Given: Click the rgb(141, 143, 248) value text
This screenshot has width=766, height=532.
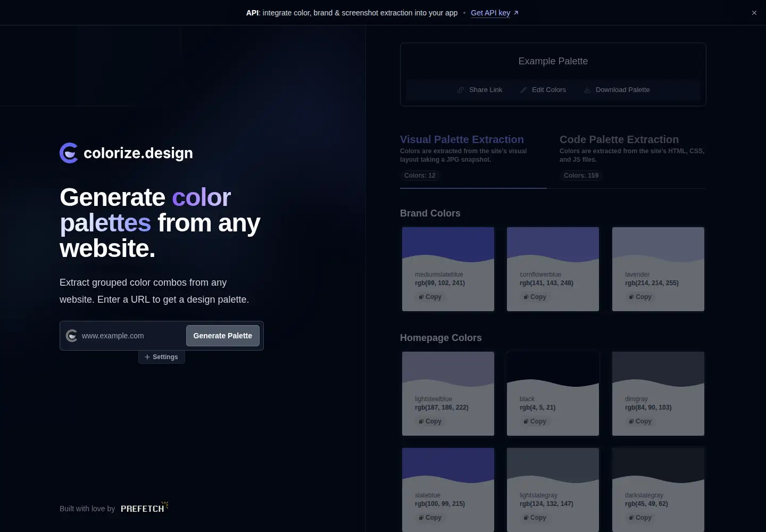Looking at the screenshot, I should point(546,283).
